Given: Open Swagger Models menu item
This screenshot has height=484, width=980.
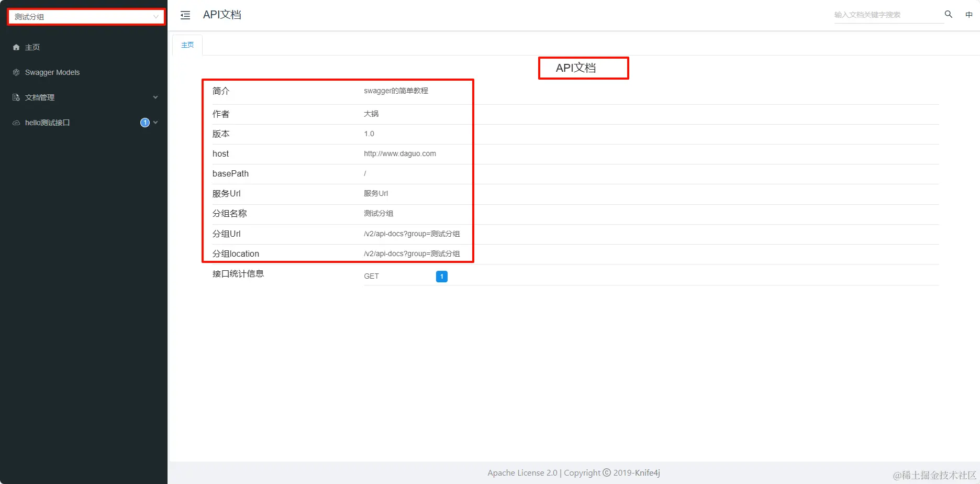Looking at the screenshot, I should (x=84, y=72).
